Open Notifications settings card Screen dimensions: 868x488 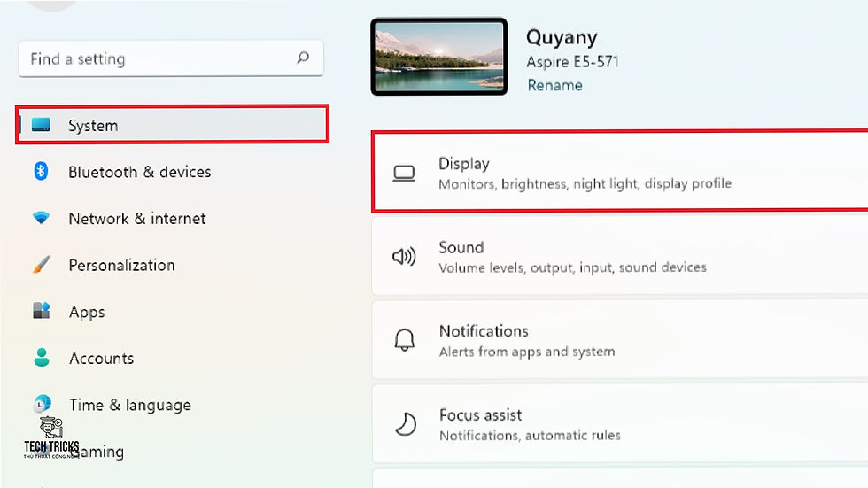621,340
